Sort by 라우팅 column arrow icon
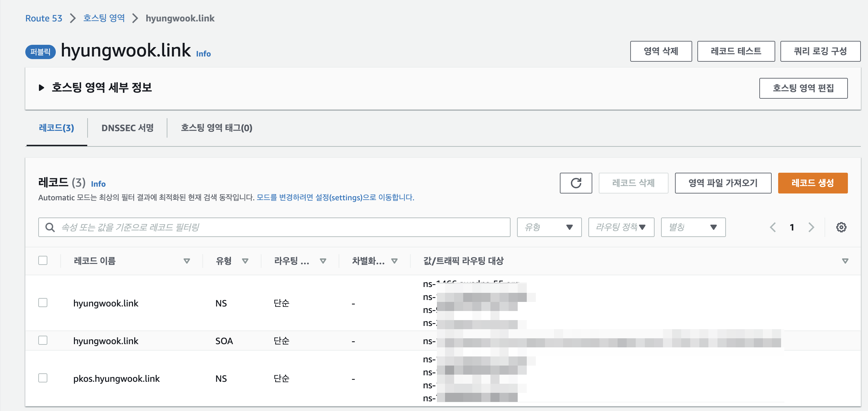Screen dimensions: 868x411 323,261
